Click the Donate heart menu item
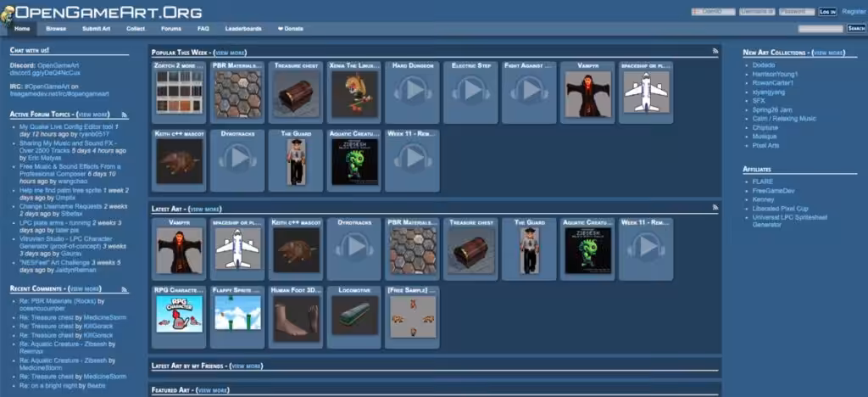Image resolution: width=868 pixels, height=397 pixels. [291, 29]
